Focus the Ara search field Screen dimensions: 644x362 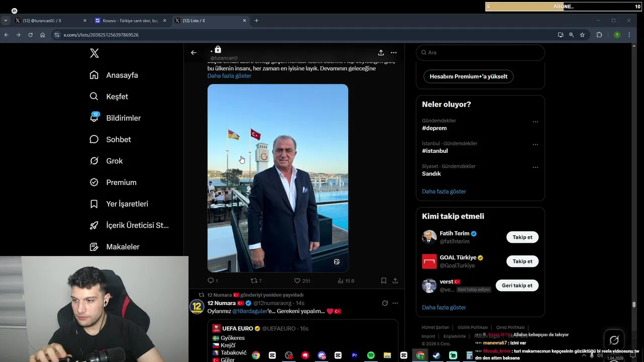480,52
